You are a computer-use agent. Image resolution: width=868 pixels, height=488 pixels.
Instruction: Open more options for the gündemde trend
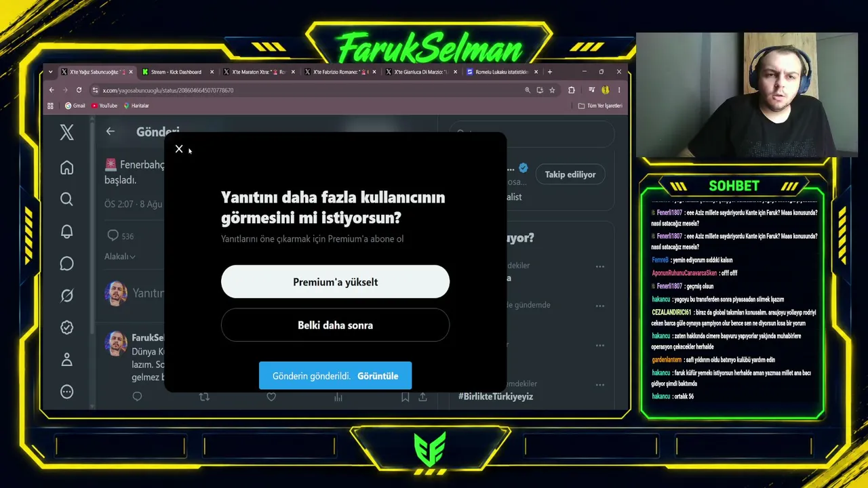[600, 306]
